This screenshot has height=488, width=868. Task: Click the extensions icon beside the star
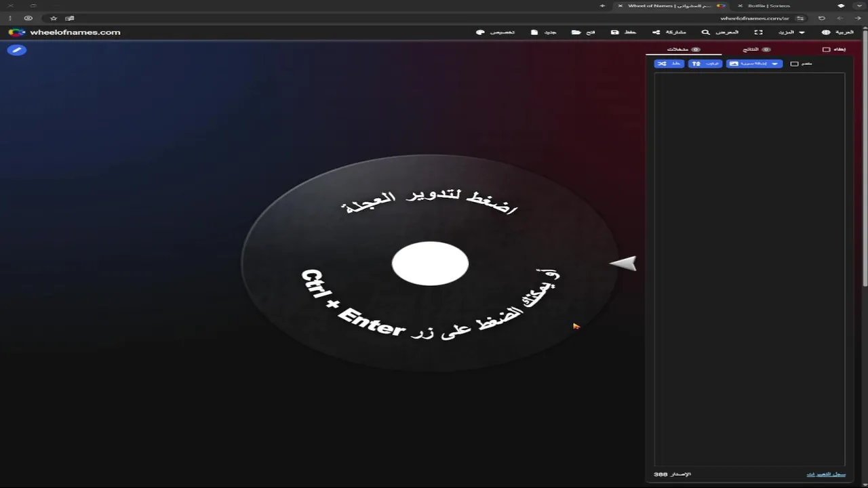70,18
